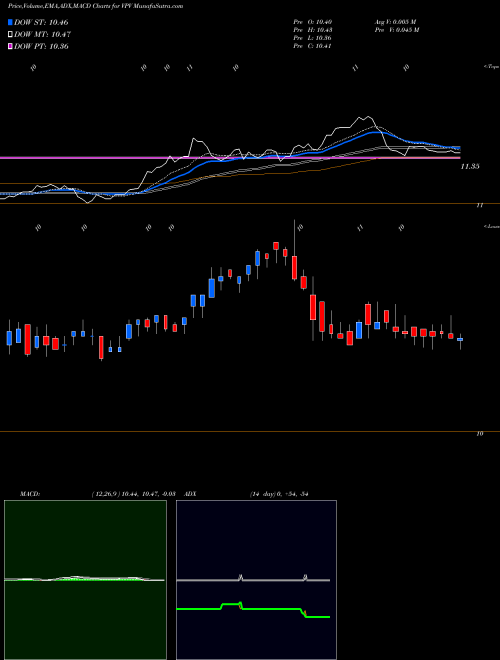Click the 'MACD:' panel label
The width and height of the screenshot is (500, 660).
tap(30, 494)
